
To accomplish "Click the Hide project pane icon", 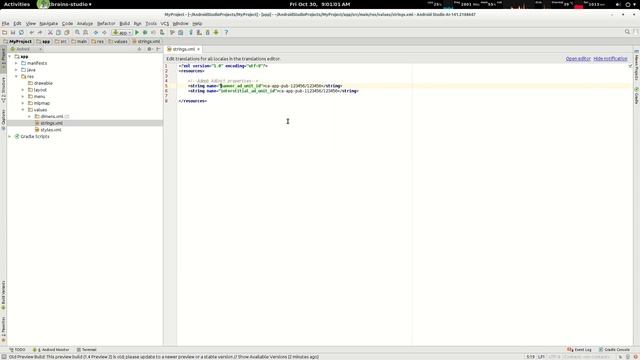I will tap(158, 49).
